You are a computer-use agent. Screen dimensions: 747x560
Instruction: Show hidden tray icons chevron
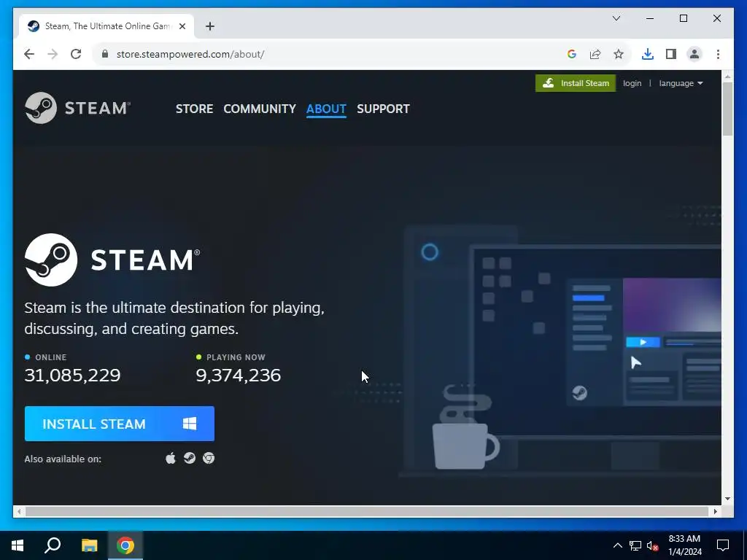pos(617,545)
